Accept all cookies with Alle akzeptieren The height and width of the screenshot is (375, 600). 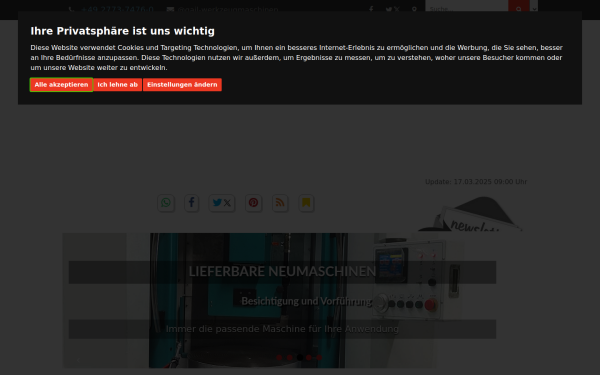[x=61, y=85]
